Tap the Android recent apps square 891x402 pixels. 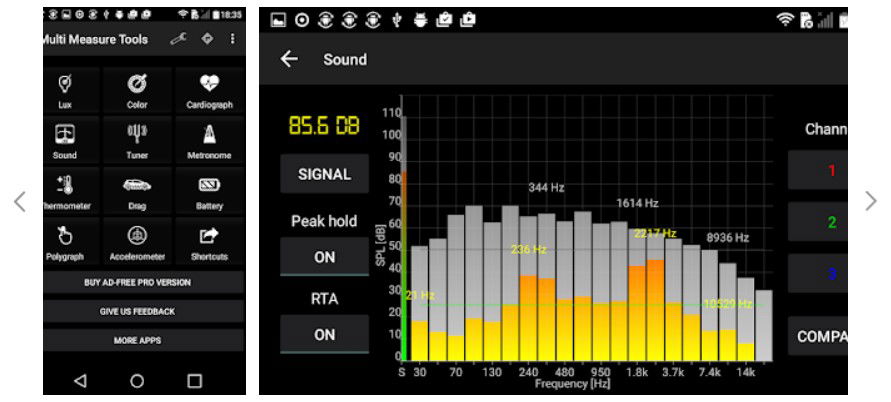point(195,381)
